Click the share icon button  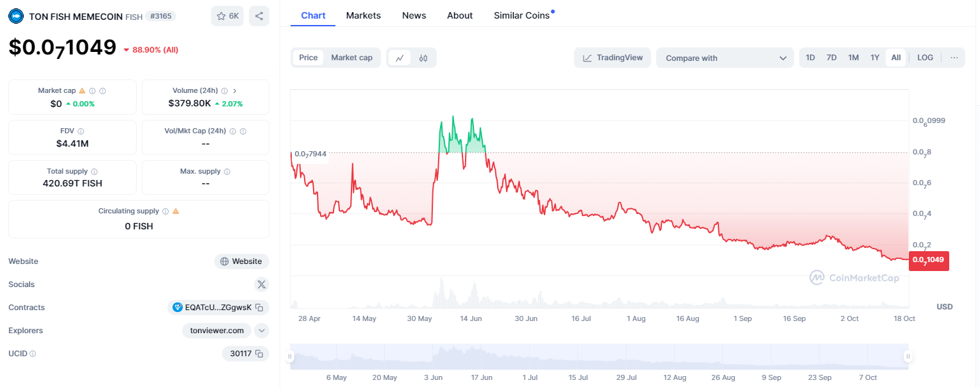pos(259,16)
